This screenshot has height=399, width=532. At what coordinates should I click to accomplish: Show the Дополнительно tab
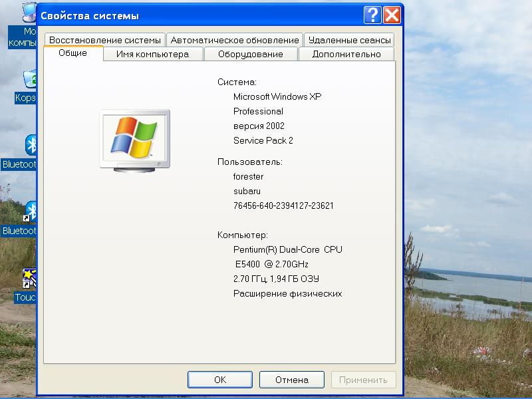pos(346,54)
